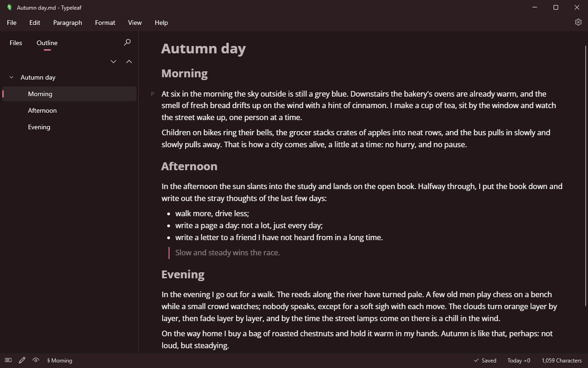Screen dimensions: 588x368
Task: Click the bullet starting "write a page a day"
Action: [x=249, y=225]
